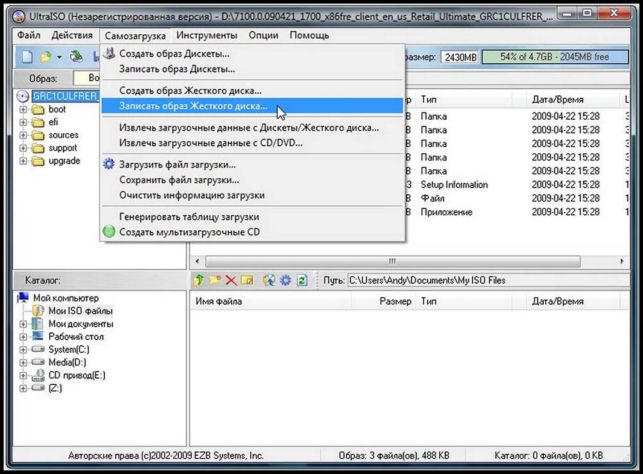Image resolution: width=643 pixels, height=474 pixels.
Task: Click the support folder icon
Action: click(38, 148)
